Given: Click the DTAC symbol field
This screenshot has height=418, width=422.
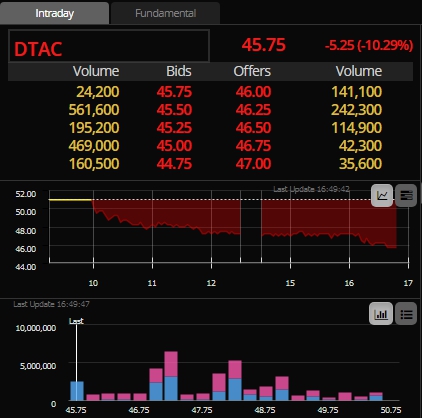Looking at the screenshot, I should tap(109, 46).
